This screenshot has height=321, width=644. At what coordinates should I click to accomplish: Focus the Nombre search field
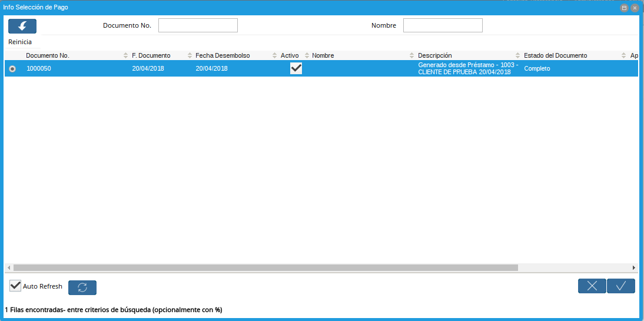point(443,25)
